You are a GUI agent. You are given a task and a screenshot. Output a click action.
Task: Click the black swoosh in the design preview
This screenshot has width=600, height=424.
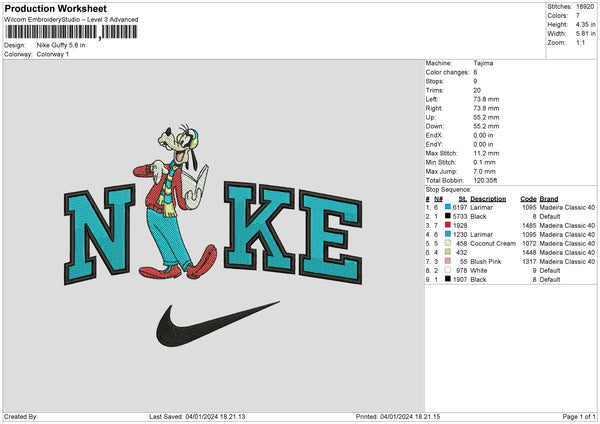218,324
